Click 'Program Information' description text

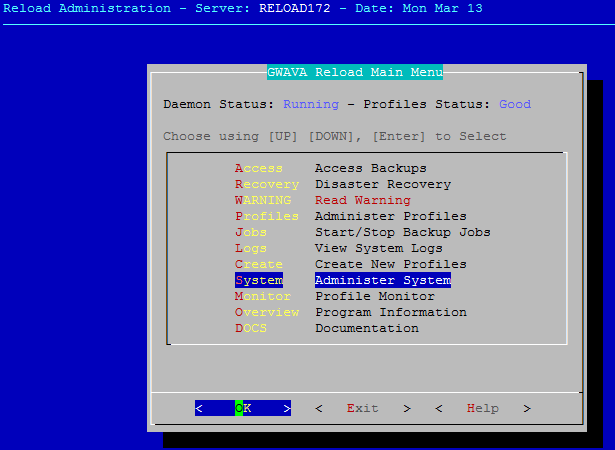point(391,312)
